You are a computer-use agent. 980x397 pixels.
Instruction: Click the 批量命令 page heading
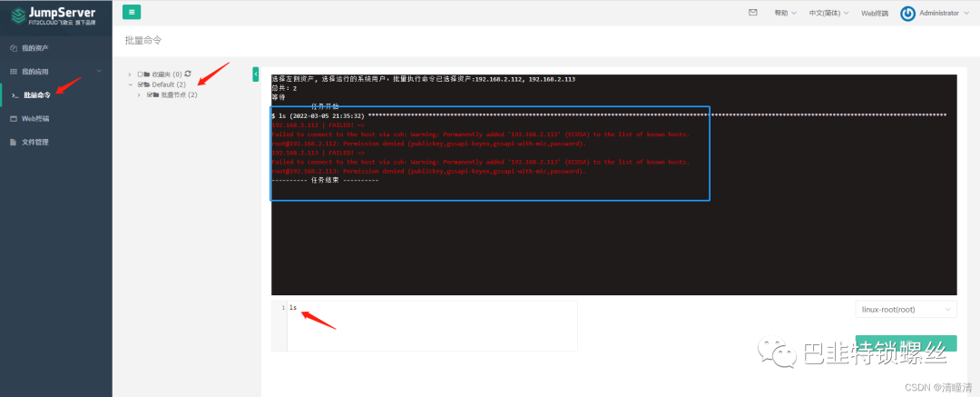pos(143,40)
